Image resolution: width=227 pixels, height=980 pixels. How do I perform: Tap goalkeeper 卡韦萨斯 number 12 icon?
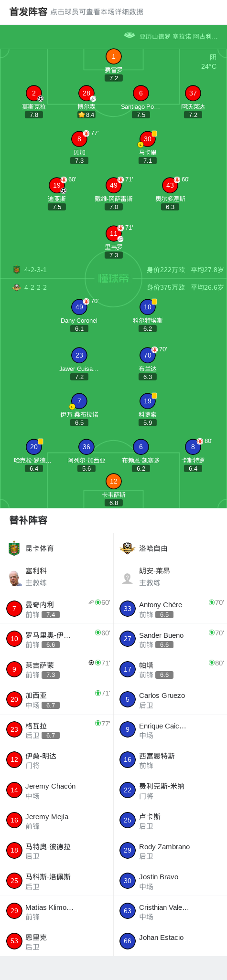113,481
